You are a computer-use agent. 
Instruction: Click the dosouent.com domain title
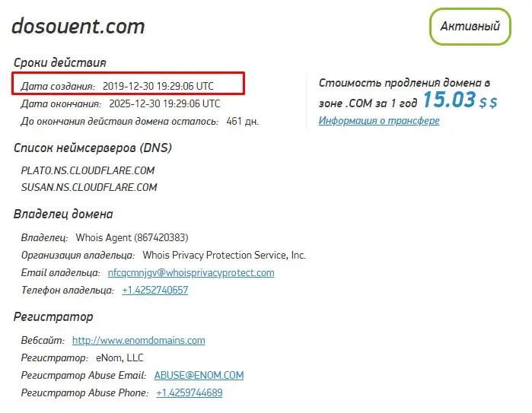coord(78,26)
